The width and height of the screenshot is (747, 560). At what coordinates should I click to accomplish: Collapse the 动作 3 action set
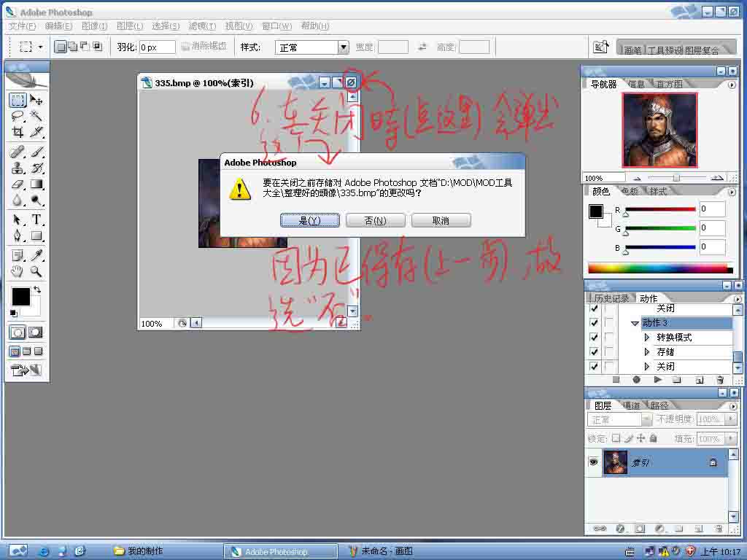635,323
